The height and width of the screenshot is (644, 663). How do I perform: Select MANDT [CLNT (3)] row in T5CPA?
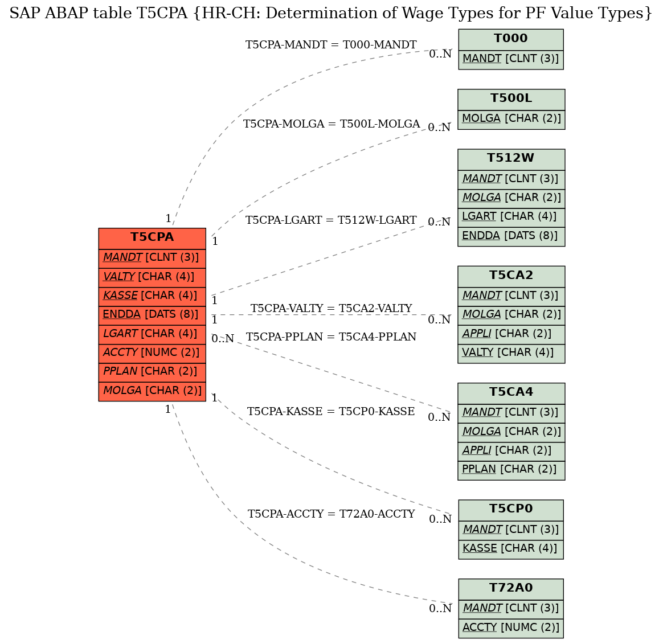click(152, 258)
